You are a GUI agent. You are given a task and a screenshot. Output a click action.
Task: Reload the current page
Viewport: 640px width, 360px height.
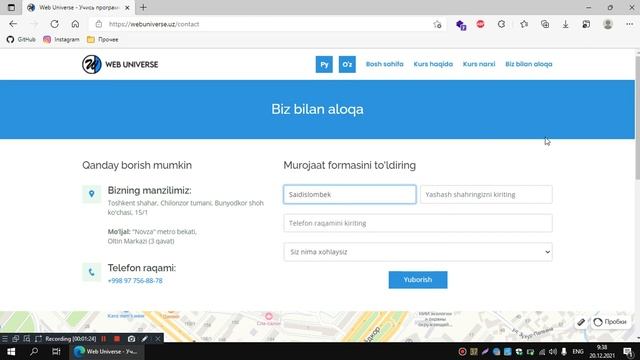coord(54,24)
